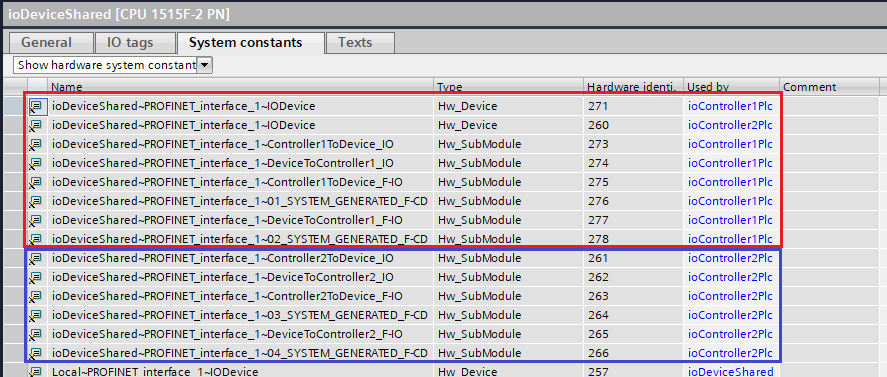The width and height of the screenshot is (887, 377).
Task: Click the icon beside Controller1ToDevice_F-IO row
Action: point(37,182)
